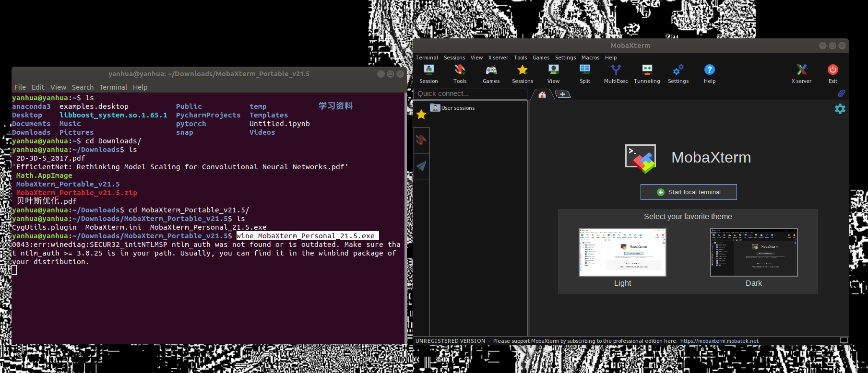Click the Sessions star icon in MobaXterm toolbar
This screenshot has height=373, width=868.
tap(523, 74)
